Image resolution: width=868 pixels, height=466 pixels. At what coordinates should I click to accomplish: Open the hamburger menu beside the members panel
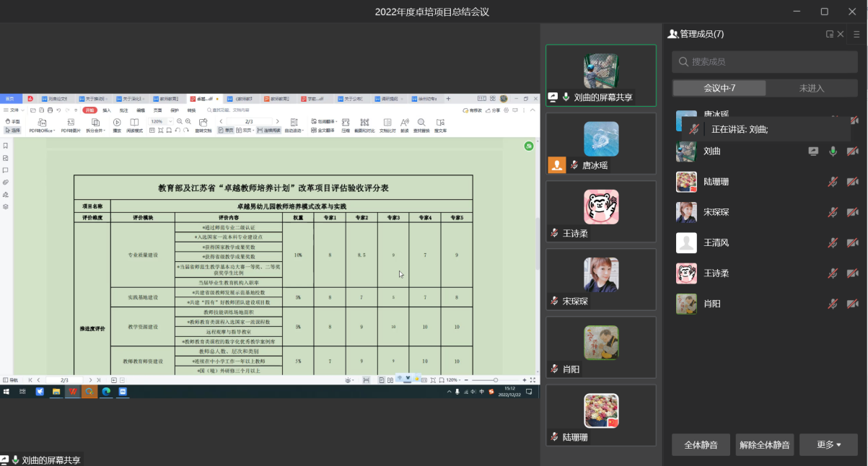856,34
